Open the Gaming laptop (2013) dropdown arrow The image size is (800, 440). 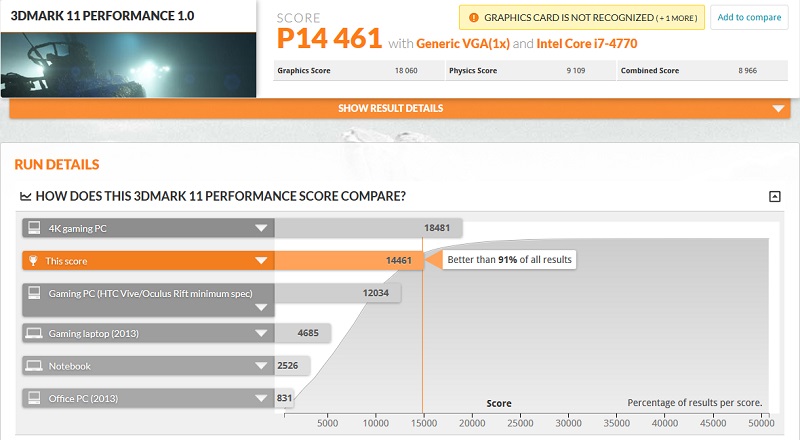262,334
